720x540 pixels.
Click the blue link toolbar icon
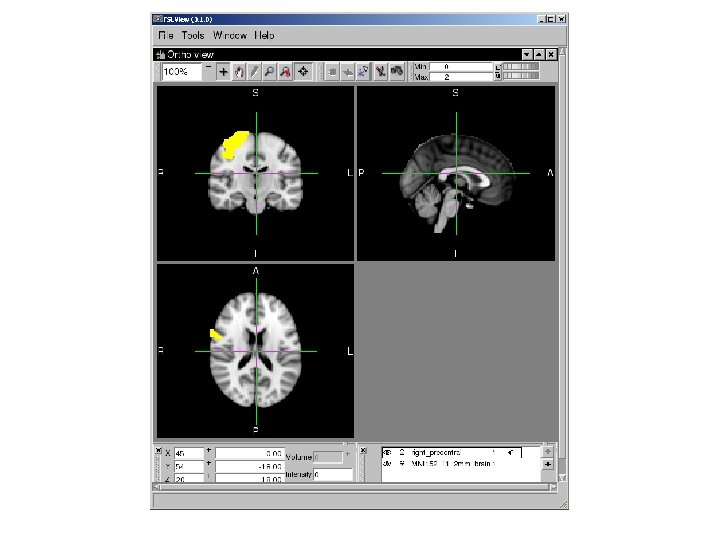click(x=363, y=72)
